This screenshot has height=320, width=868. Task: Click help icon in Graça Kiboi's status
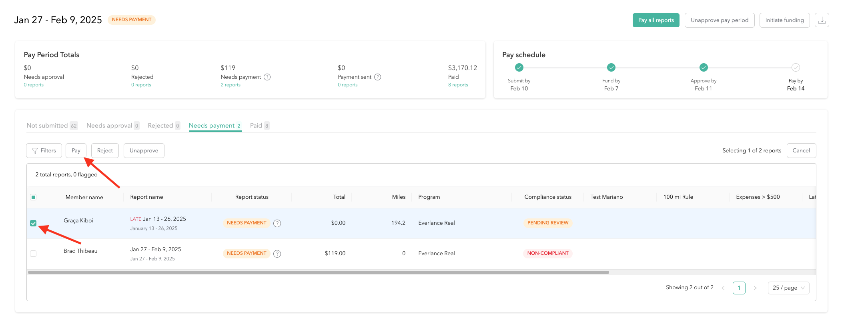pyautogui.click(x=277, y=223)
